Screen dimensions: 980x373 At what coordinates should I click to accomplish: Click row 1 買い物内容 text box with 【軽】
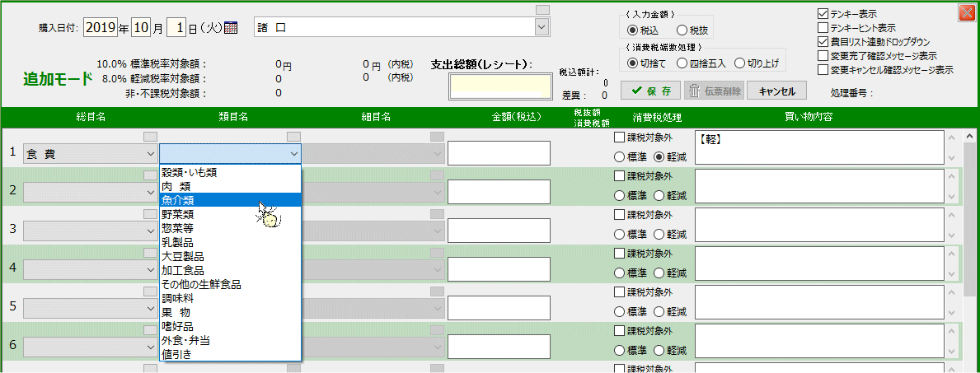[819, 147]
